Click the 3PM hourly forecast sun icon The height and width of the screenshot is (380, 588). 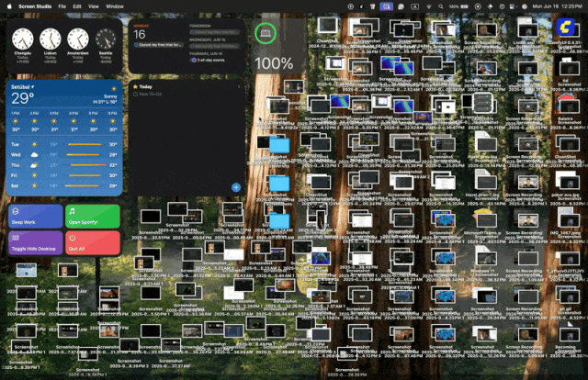coord(54,121)
